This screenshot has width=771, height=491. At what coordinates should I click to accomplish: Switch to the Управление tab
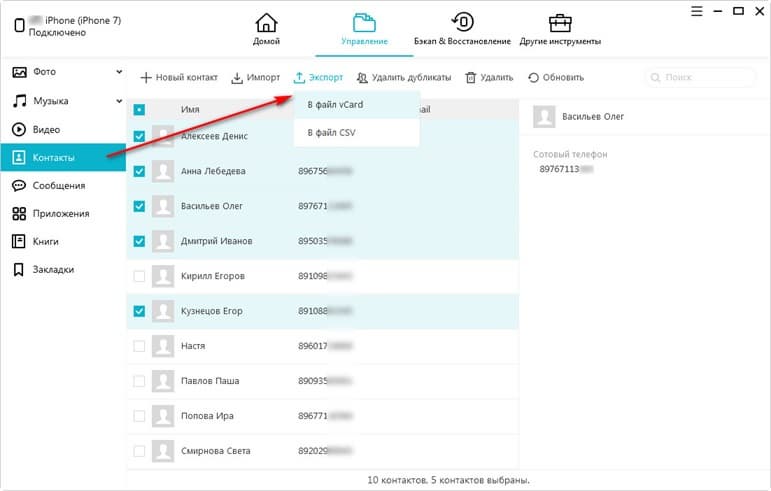(x=364, y=29)
